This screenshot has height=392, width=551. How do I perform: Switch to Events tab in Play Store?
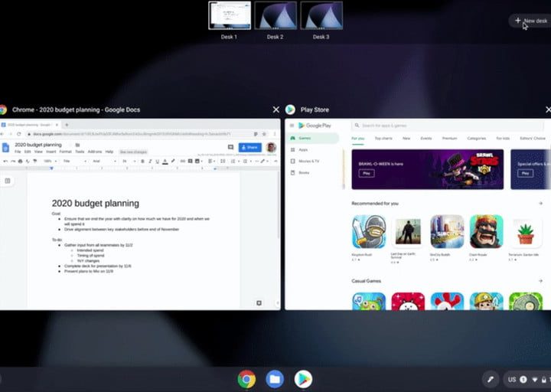[426, 139]
